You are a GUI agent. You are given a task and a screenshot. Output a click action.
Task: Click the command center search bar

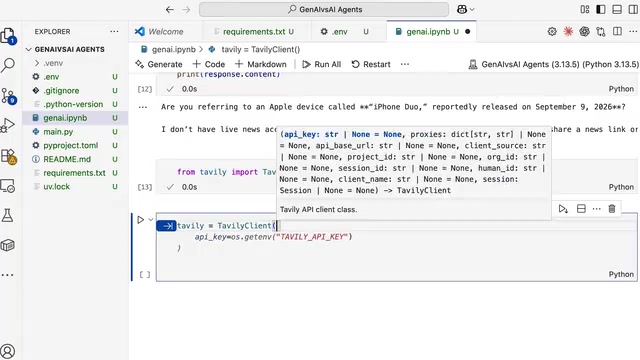(324, 9)
